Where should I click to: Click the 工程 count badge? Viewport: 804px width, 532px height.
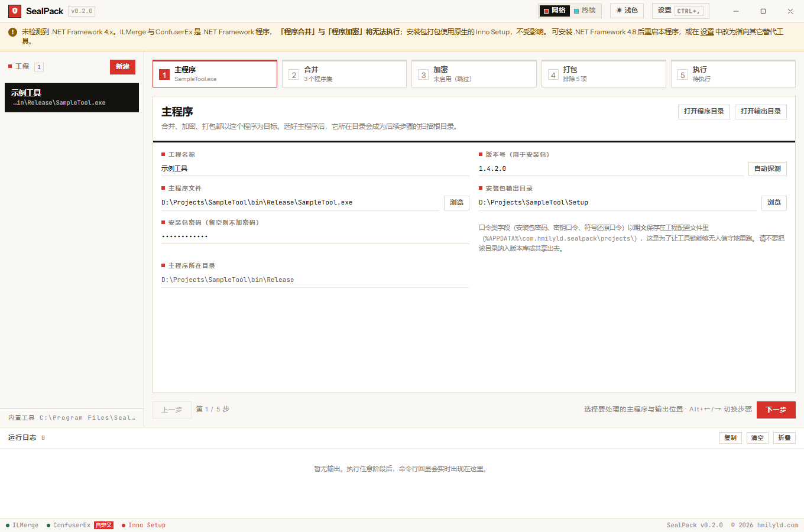tap(39, 67)
